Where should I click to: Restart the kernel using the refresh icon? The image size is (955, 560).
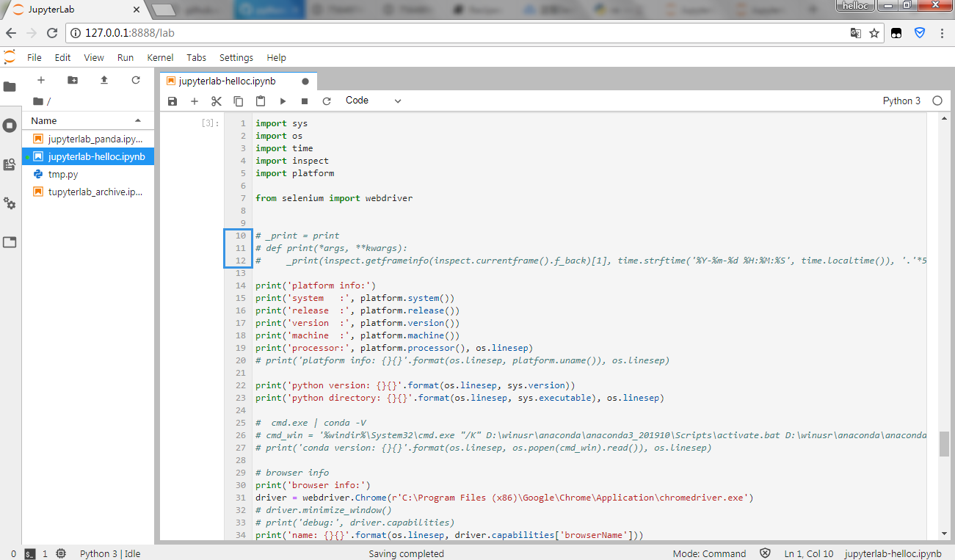pyautogui.click(x=327, y=101)
